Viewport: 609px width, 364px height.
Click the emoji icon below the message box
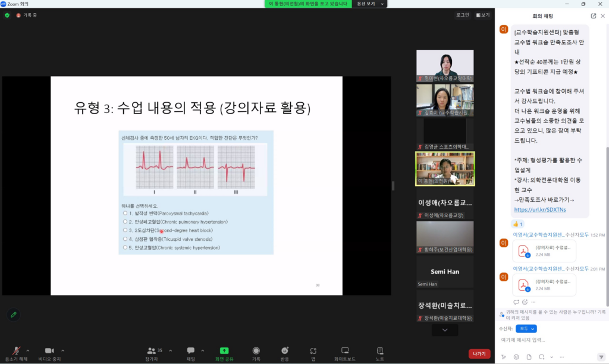click(x=516, y=357)
